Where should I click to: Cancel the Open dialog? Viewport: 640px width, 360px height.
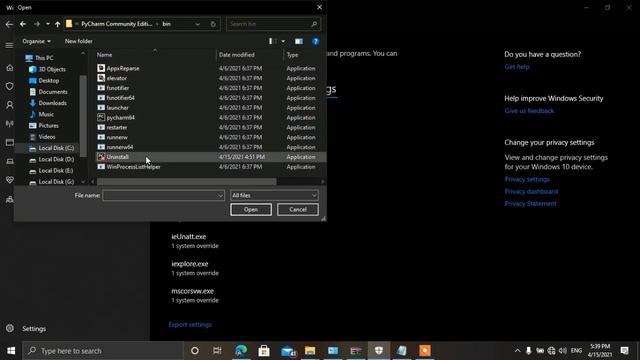(x=298, y=209)
